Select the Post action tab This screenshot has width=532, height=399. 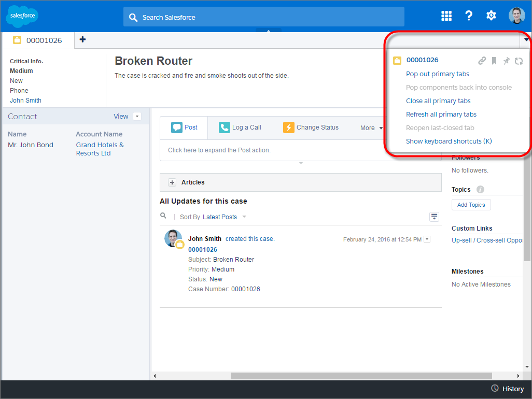tap(184, 127)
